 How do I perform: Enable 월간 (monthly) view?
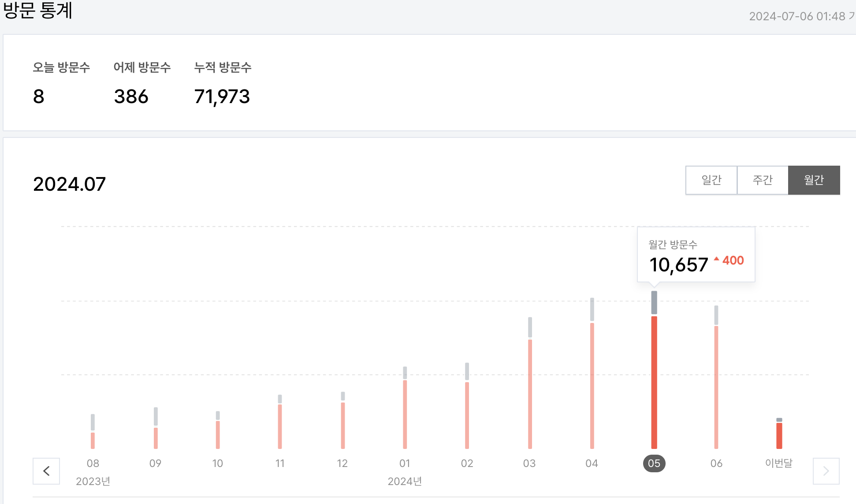coord(814,180)
